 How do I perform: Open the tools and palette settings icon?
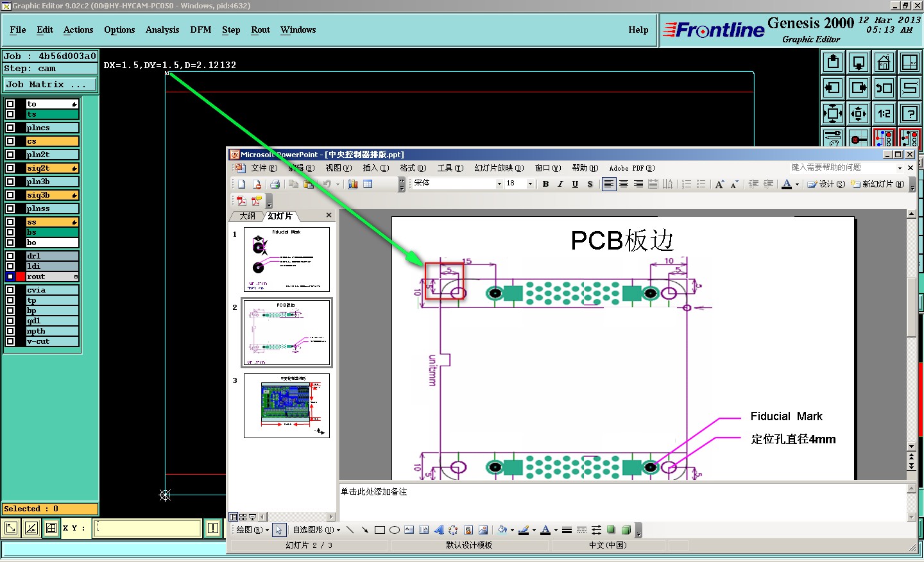click(x=833, y=137)
